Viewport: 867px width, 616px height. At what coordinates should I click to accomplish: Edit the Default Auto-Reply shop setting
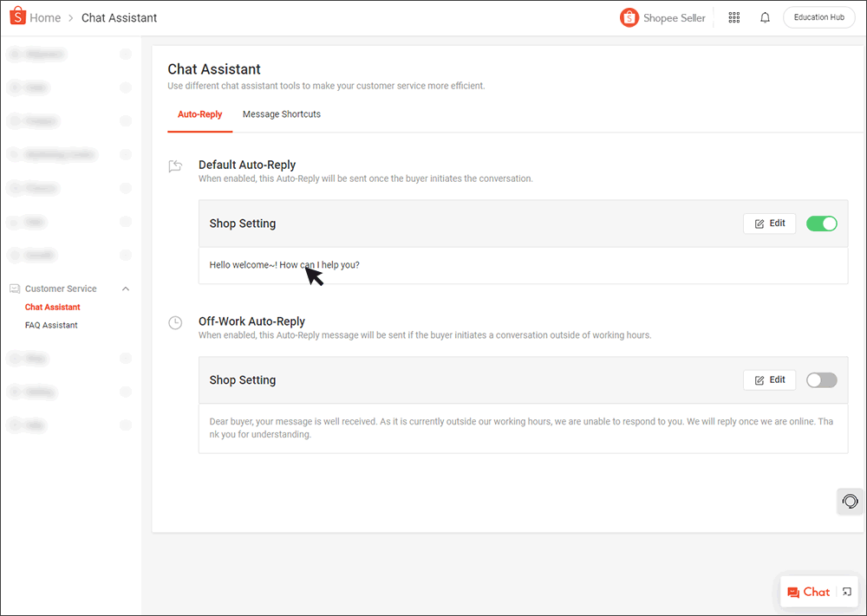[769, 223]
